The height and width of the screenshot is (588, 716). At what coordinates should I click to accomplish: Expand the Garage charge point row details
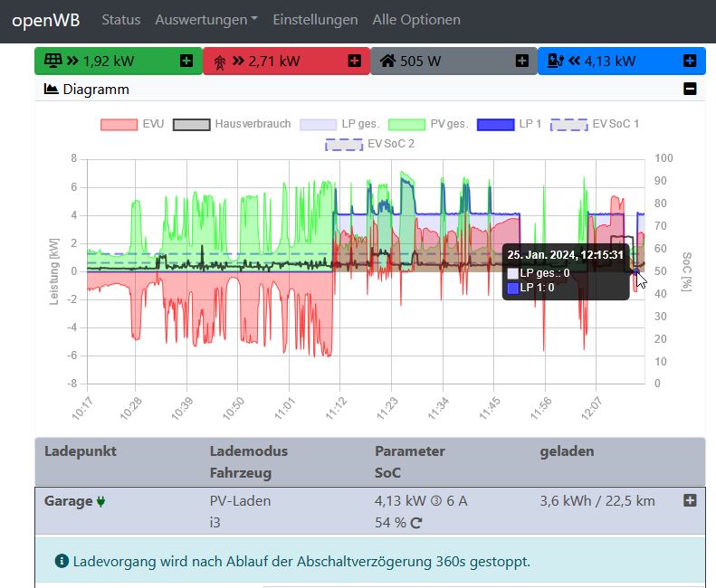[x=690, y=500]
